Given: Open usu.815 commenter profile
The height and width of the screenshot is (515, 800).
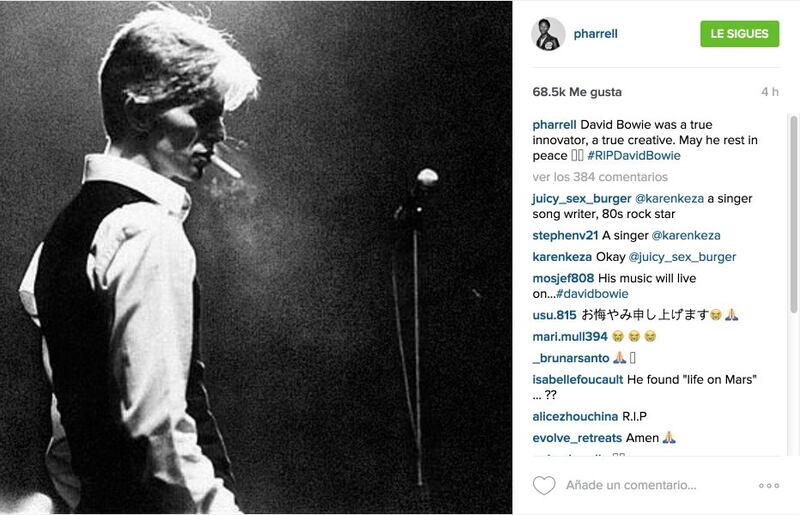Looking at the screenshot, I should click(x=554, y=315).
